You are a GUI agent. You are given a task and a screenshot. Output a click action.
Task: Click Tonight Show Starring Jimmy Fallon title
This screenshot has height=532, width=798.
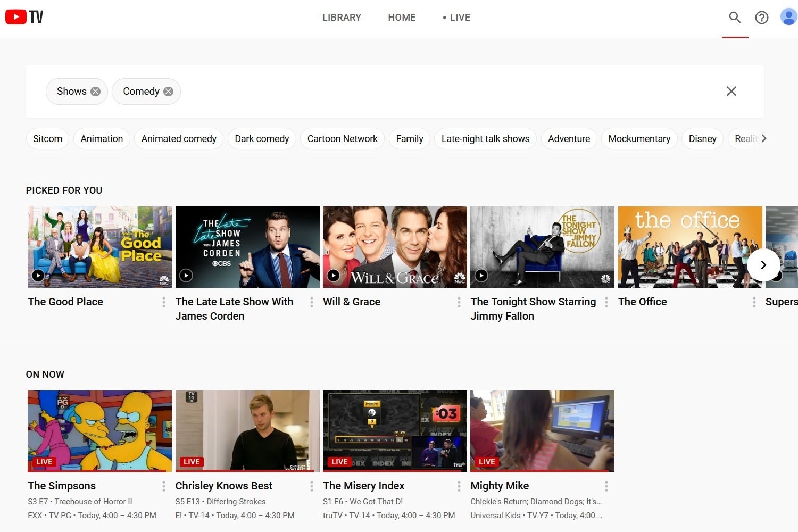(533, 309)
